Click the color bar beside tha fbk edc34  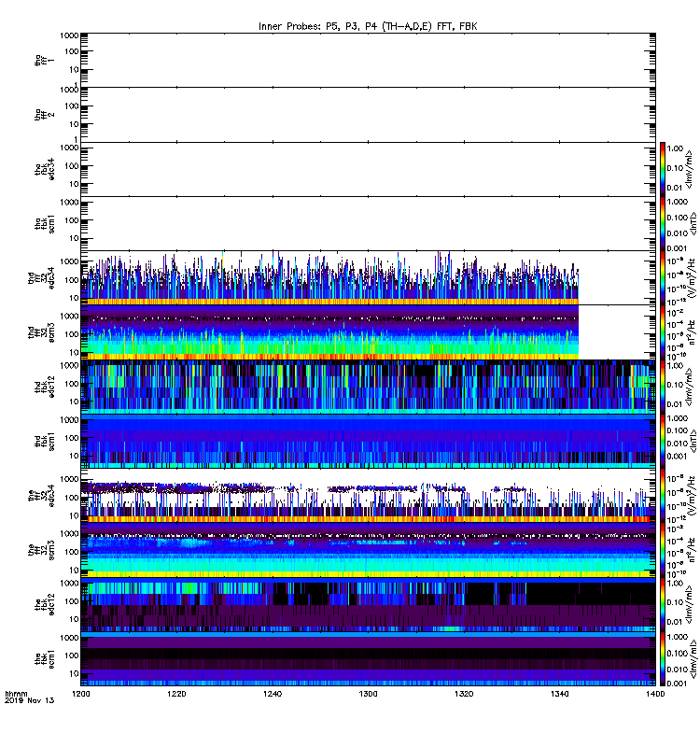pyautogui.click(x=663, y=169)
